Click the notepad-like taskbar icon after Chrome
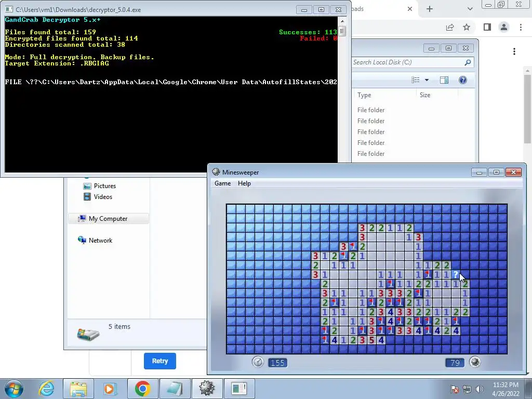Image resolution: width=532 pixels, height=399 pixels. (175, 389)
